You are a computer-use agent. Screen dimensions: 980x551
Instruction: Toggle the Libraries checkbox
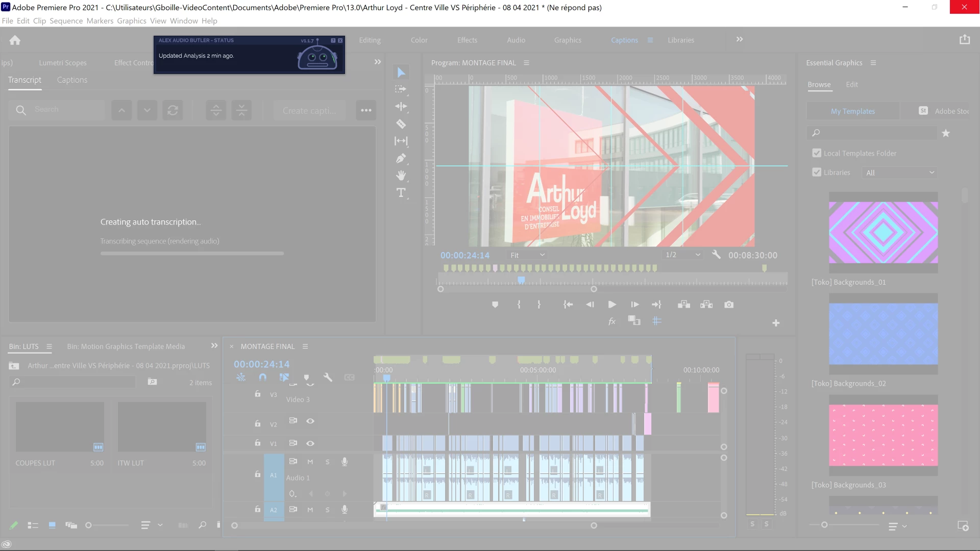817,172
